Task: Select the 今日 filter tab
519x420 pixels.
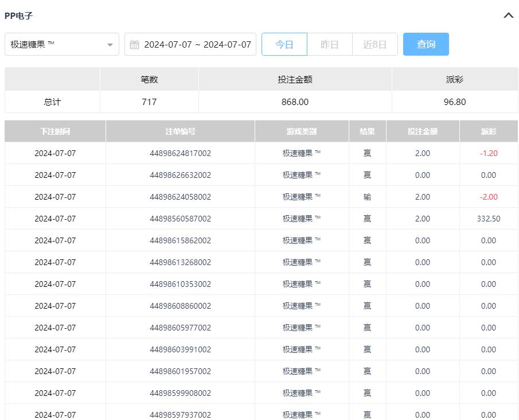Action: (284, 45)
